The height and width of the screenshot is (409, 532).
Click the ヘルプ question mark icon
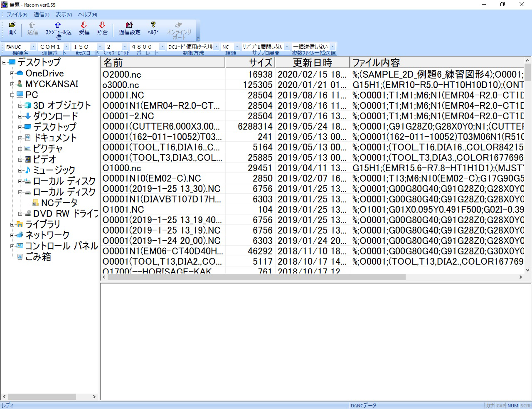click(153, 25)
